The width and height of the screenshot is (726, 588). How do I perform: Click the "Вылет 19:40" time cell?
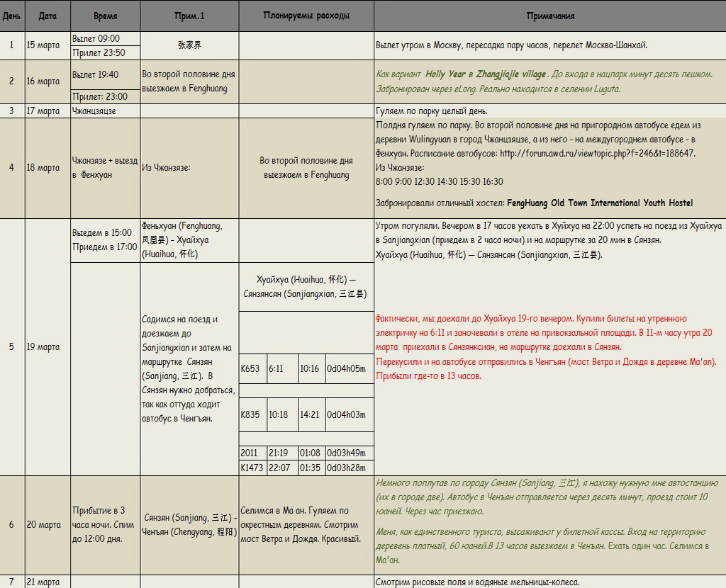[x=106, y=74]
